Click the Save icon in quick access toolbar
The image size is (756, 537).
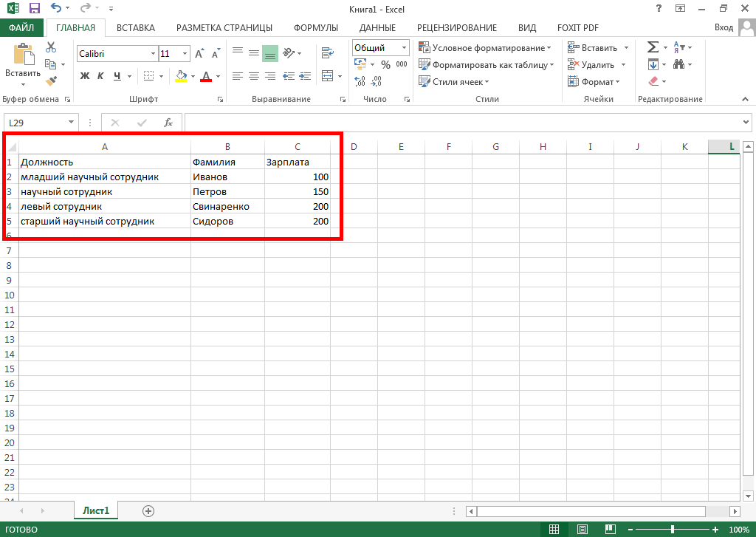(34, 9)
